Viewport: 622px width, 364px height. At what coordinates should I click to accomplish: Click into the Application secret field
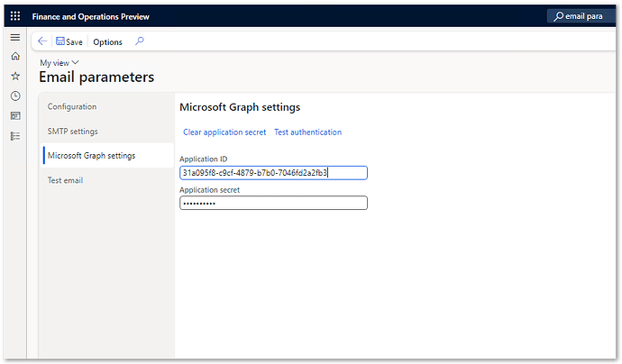[x=273, y=203]
